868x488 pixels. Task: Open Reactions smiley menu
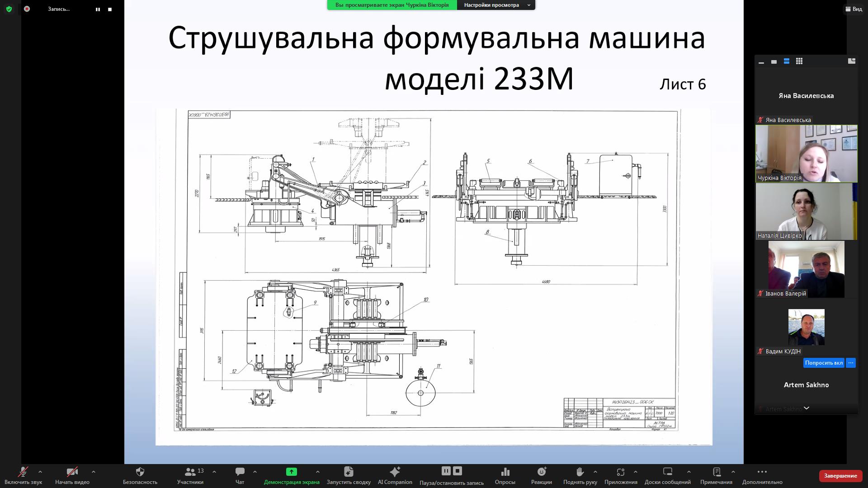click(x=542, y=472)
